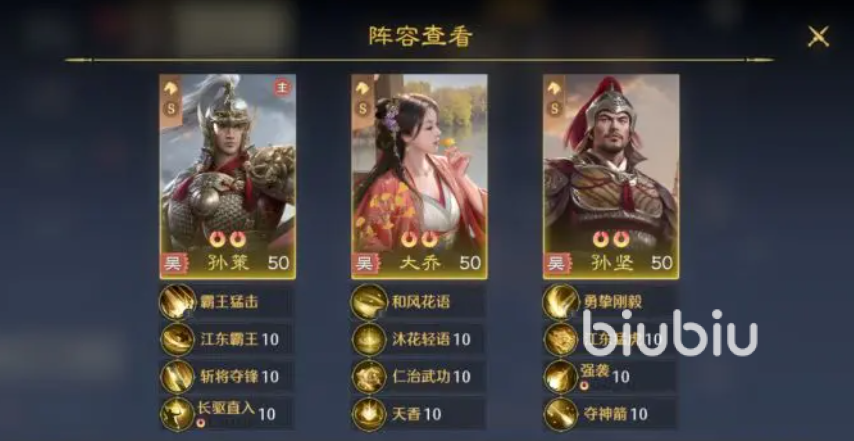Select the 沐花轻语 skill icon
854x441 pixels.
(x=369, y=339)
